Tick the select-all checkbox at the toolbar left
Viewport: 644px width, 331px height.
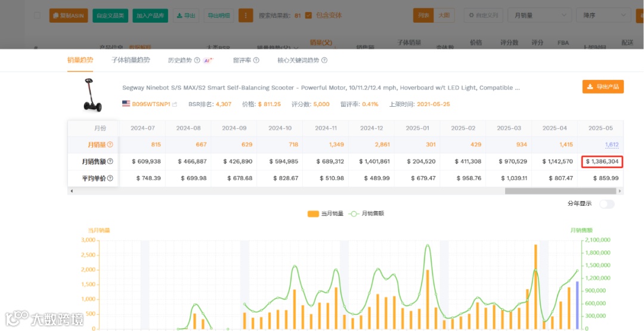click(x=37, y=16)
